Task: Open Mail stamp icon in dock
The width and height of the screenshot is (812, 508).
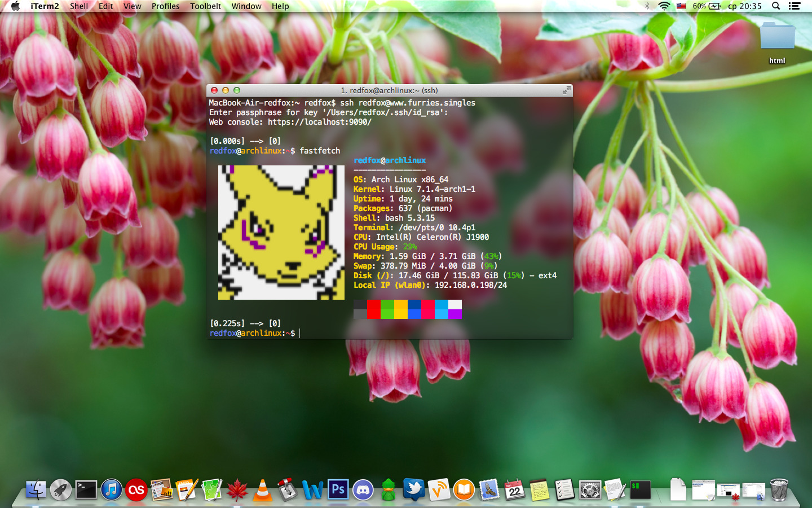Action: [x=489, y=489]
